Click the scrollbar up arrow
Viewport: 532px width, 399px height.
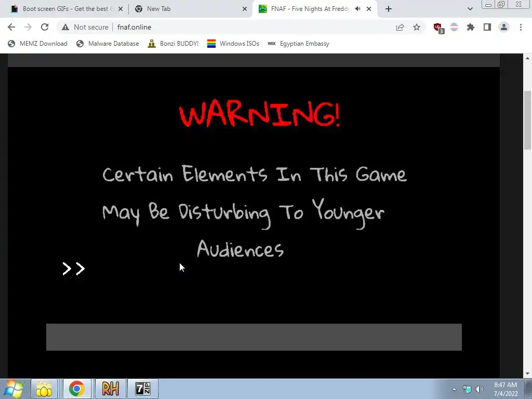527,58
